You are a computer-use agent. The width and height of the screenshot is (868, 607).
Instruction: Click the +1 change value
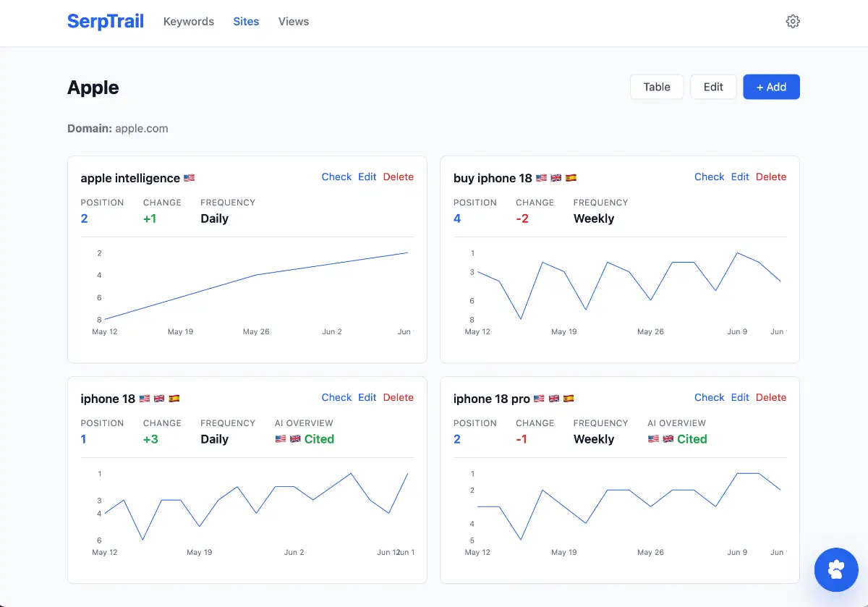[x=150, y=218]
